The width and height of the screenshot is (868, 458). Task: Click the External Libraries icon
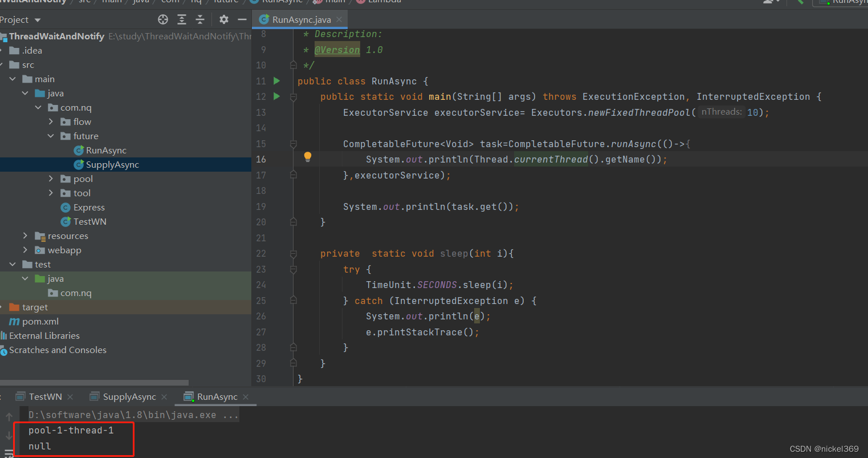click(x=3, y=335)
